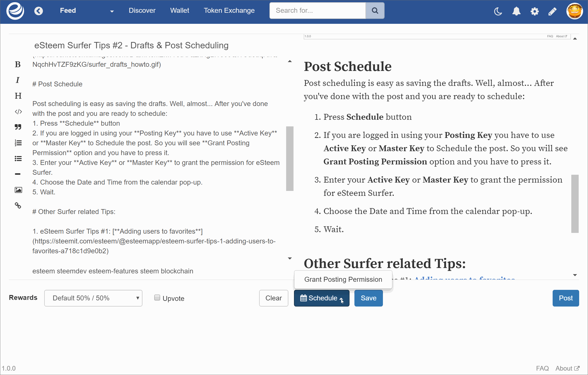The height and width of the screenshot is (375, 588).
Task: Click '# Other Surfer related Tips:' in editor
Action: point(74,212)
